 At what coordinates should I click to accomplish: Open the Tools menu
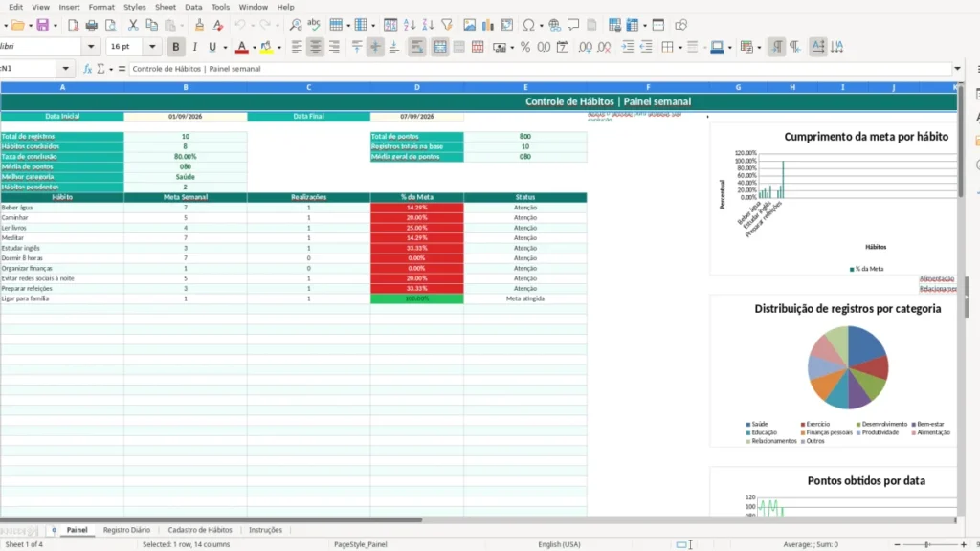220,7
